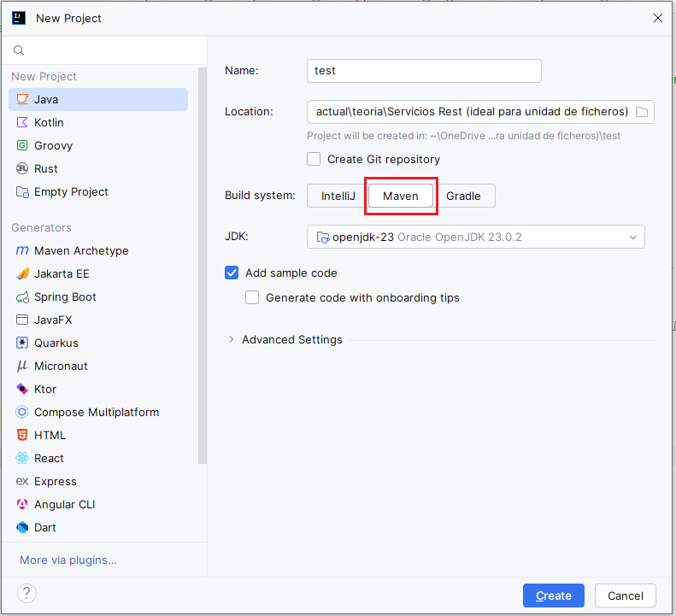Enable Create Git repository checkbox
The image size is (676, 616).
point(314,159)
